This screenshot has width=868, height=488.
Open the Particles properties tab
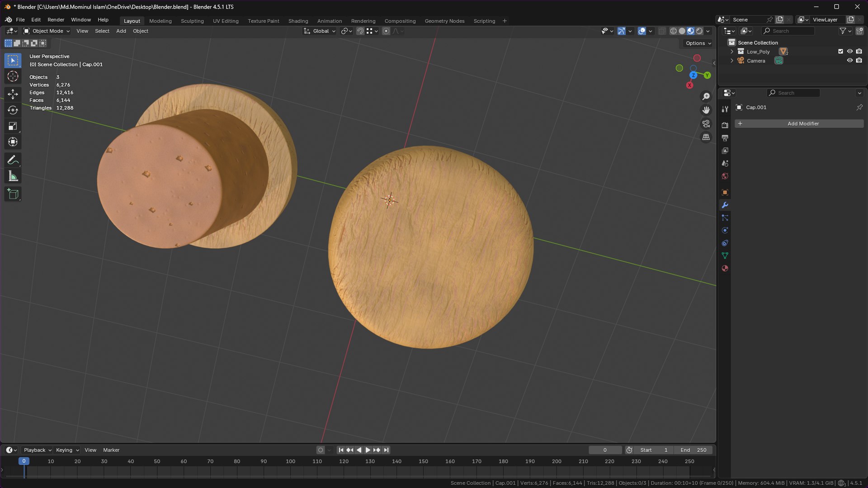(x=725, y=218)
